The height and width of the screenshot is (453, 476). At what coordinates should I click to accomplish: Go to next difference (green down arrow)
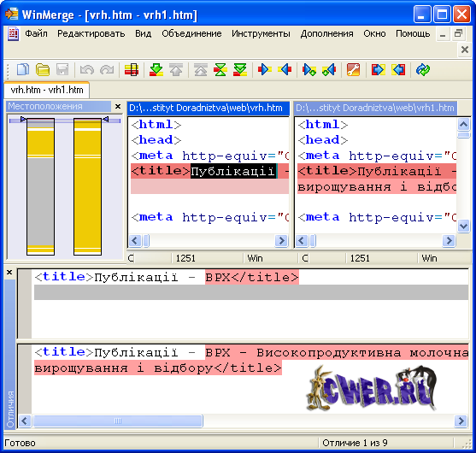tap(156, 69)
